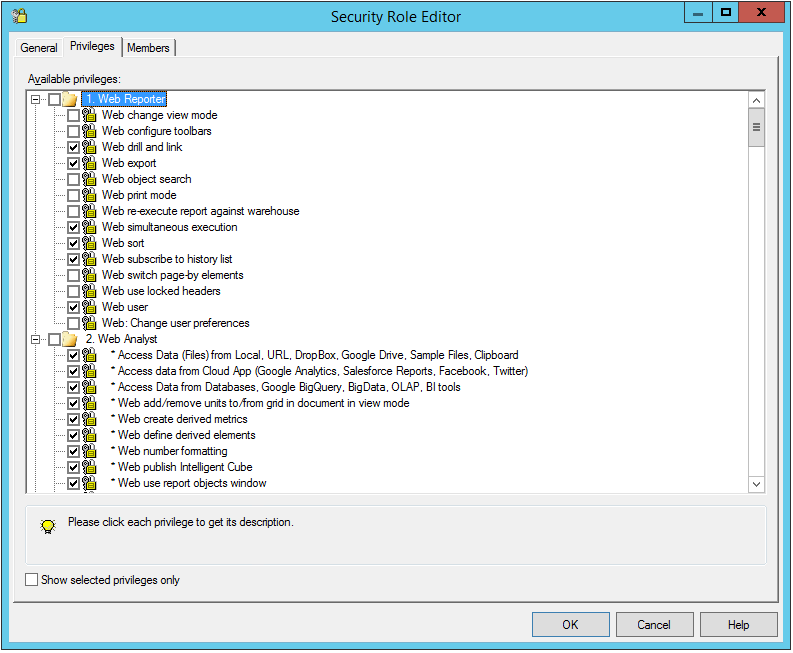The image size is (793, 653).
Task: Collapse the 1. Web Reporter tree node
Action: [35, 99]
